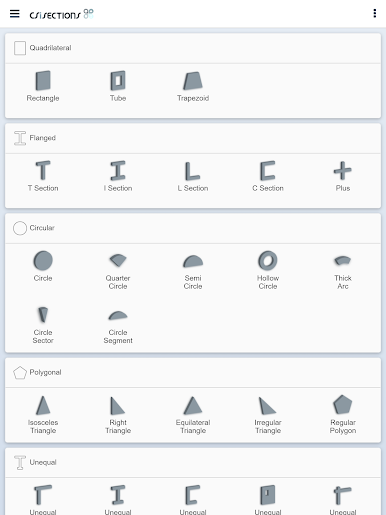Open the Hollow Circle shape
This screenshot has height=515, width=386.
pos(268,270)
